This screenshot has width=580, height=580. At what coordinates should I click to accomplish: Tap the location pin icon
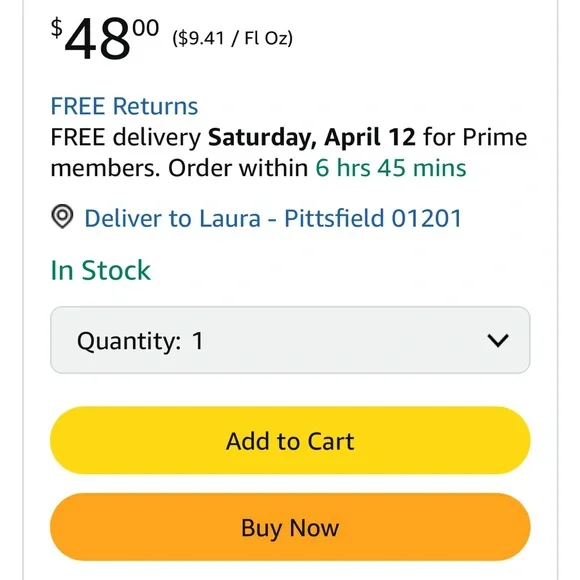tap(62, 217)
